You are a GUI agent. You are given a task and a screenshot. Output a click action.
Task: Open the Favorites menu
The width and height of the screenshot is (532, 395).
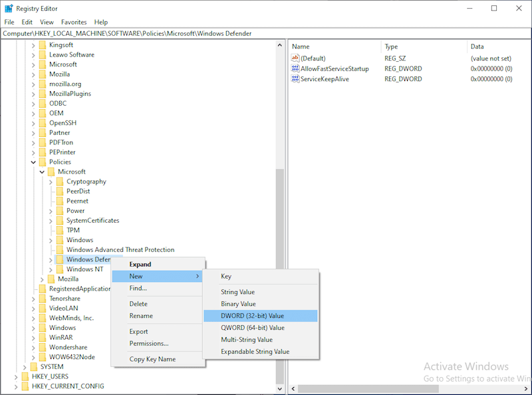point(73,21)
